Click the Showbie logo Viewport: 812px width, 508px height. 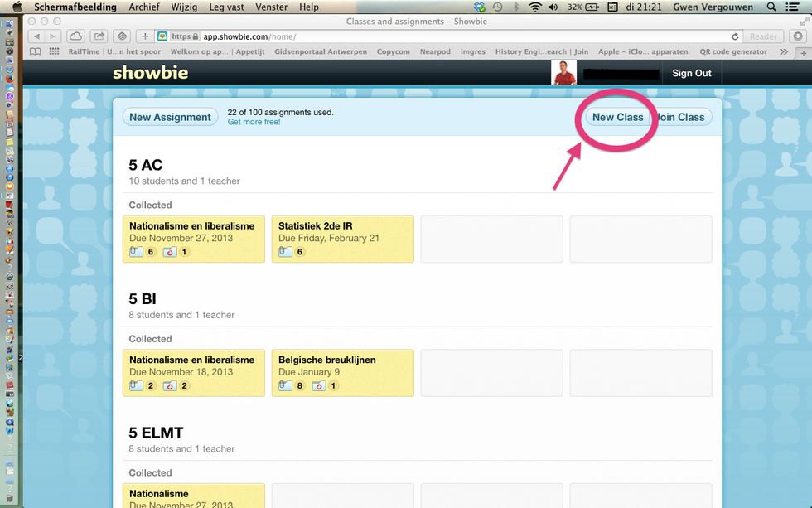150,73
